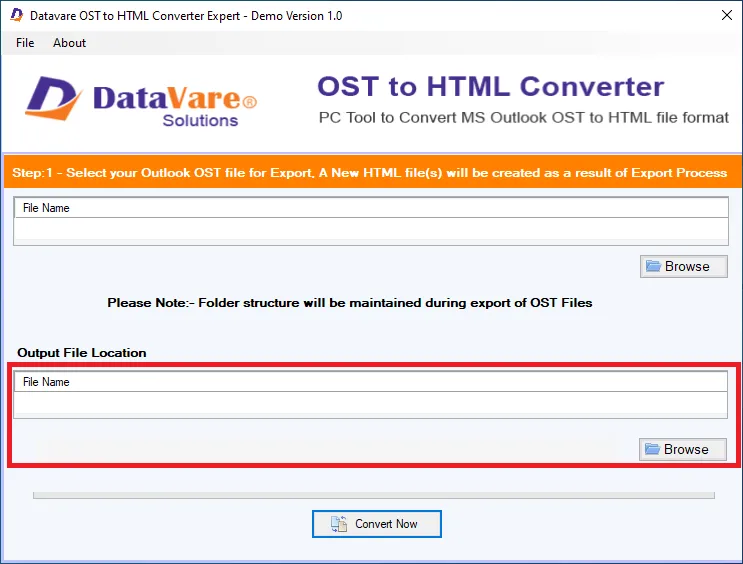Select the source OST File Name list box
The height and width of the screenshot is (564, 743).
[371, 221]
